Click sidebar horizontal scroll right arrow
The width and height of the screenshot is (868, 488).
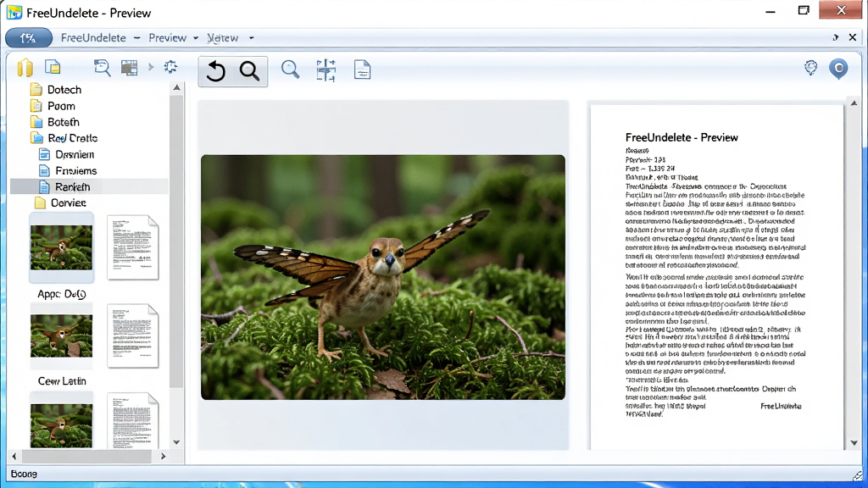164,457
